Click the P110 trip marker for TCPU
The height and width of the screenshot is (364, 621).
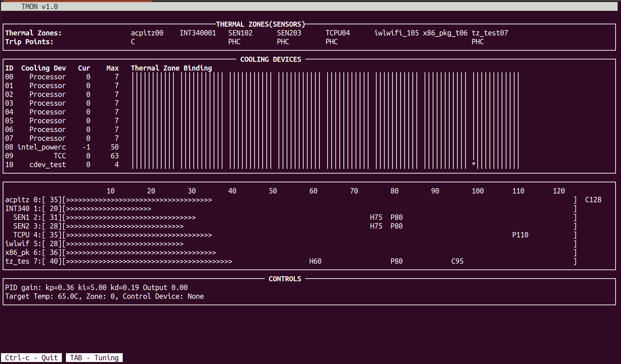520,235
